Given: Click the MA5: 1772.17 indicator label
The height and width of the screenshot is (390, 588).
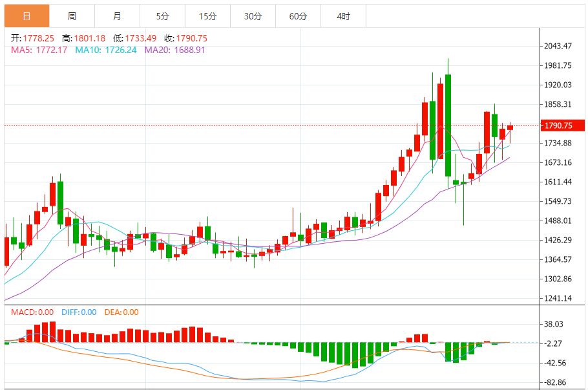Looking at the screenshot, I should click(x=39, y=50).
